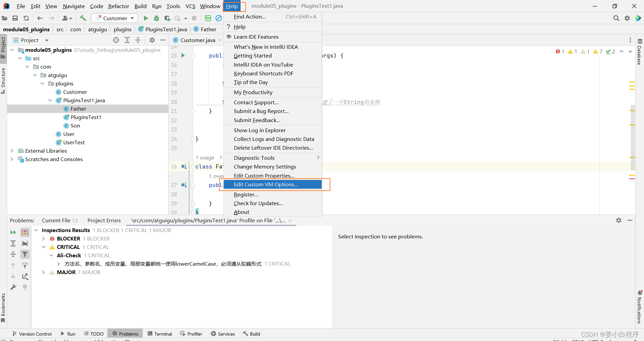
Task: Open Problems panel settings gear
Action: coord(619,220)
